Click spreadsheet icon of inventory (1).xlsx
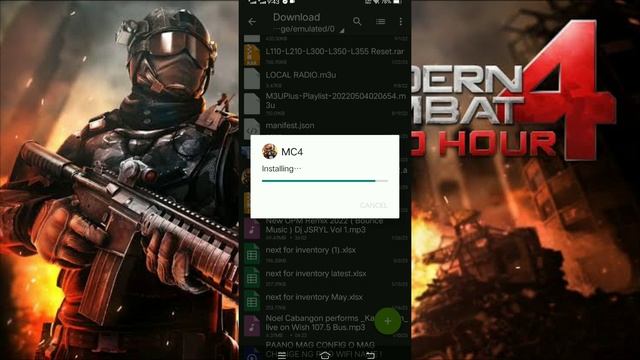Viewport: 640px width, 360px height. click(252, 253)
